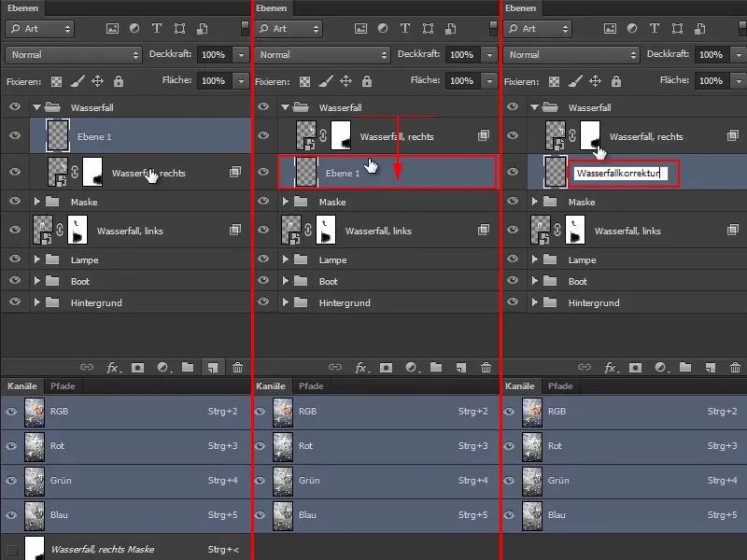Viewport: 747px width, 560px height.
Task: Click Fläche 100% field in right panel
Action: pyautogui.click(x=712, y=81)
